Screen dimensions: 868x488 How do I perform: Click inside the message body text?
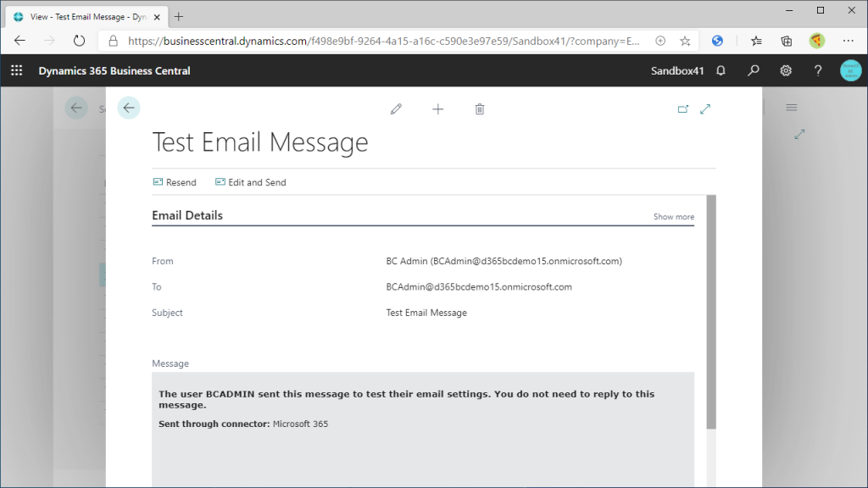click(x=406, y=400)
